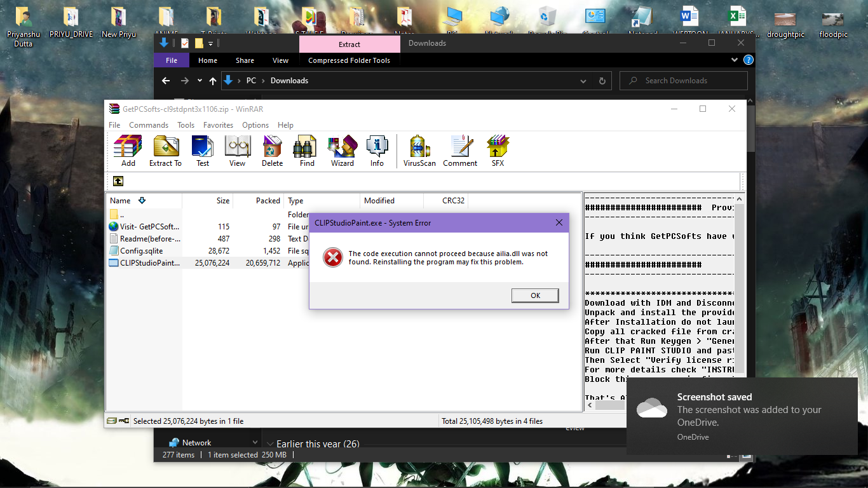Open the WinRAR Commands menu
Screen dimensions: 868x488
[149, 125]
